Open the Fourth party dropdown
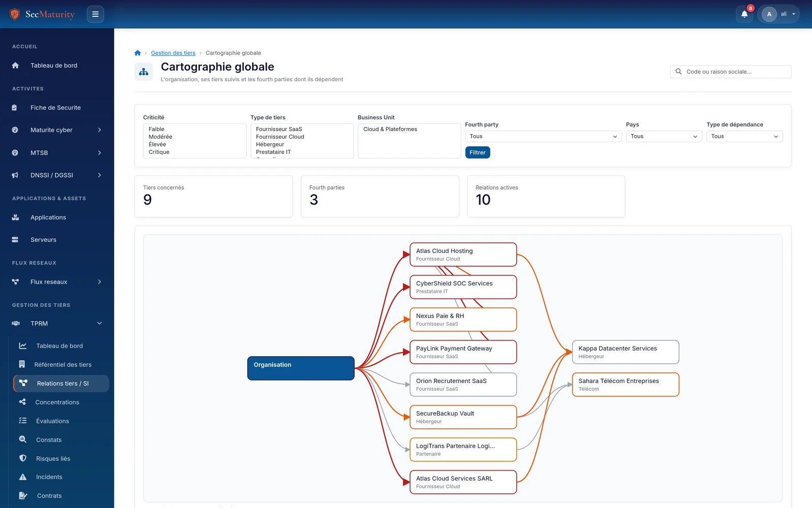 [x=543, y=136]
